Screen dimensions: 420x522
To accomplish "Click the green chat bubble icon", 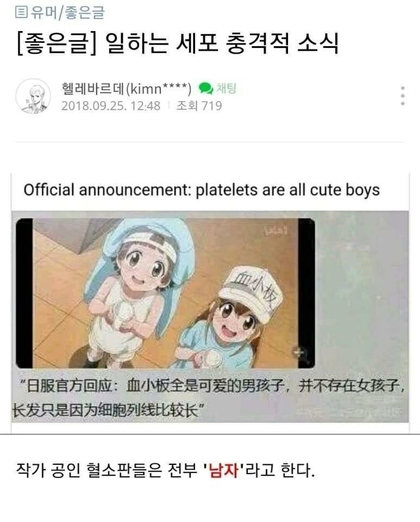I will point(206,88).
